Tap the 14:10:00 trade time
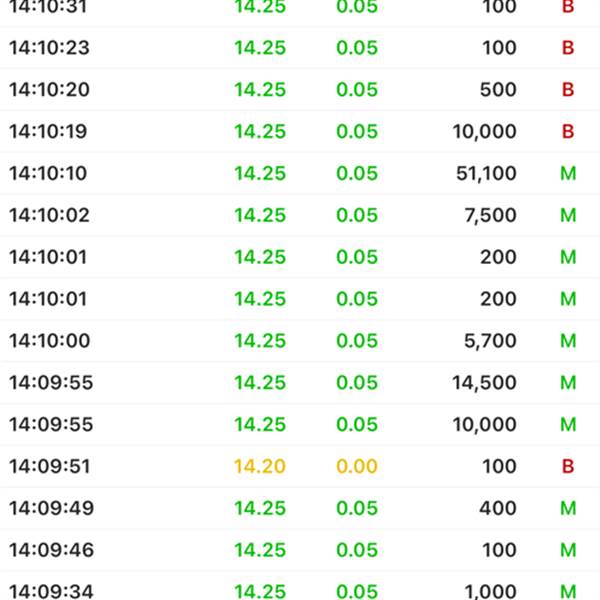The image size is (600, 600). [x=50, y=341]
